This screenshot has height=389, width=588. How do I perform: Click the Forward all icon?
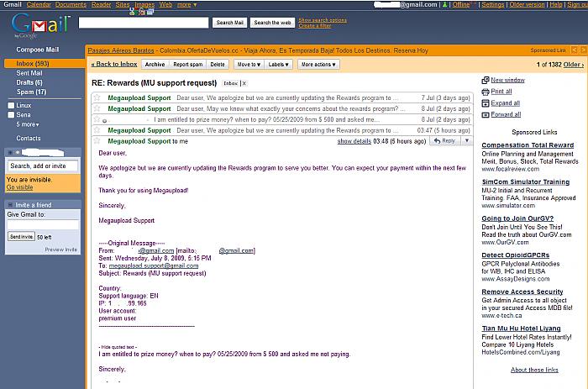coord(486,114)
